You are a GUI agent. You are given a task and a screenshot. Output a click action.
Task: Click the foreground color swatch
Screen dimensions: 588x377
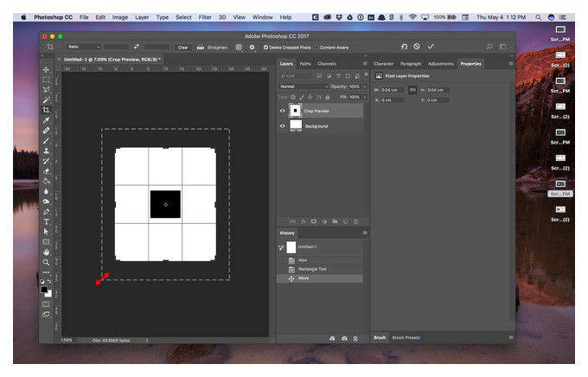[x=44, y=289]
